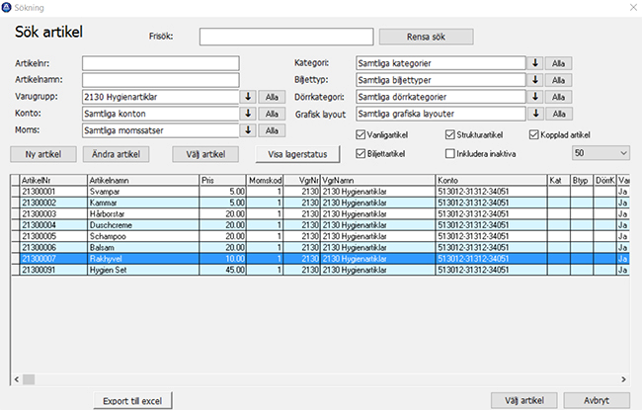The width and height of the screenshot is (642, 410).
Task: Select the row with article Balsam
Action: (320, 247)
